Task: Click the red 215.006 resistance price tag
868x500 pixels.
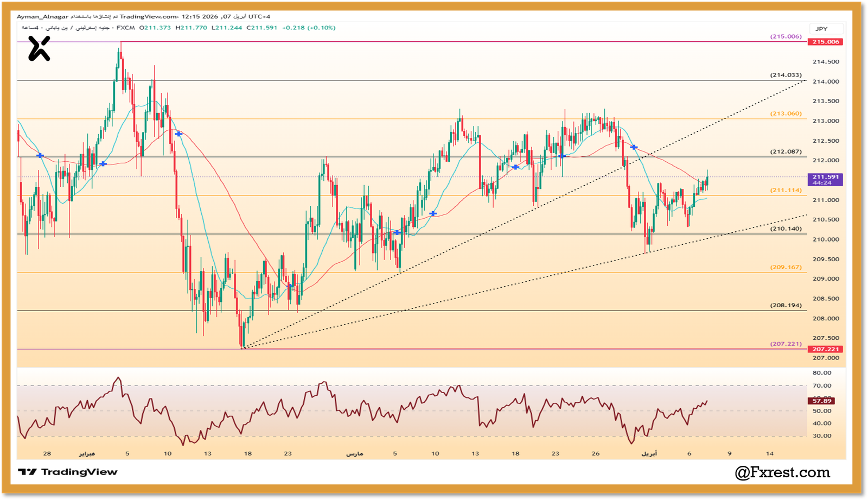Action: [825, 41]
